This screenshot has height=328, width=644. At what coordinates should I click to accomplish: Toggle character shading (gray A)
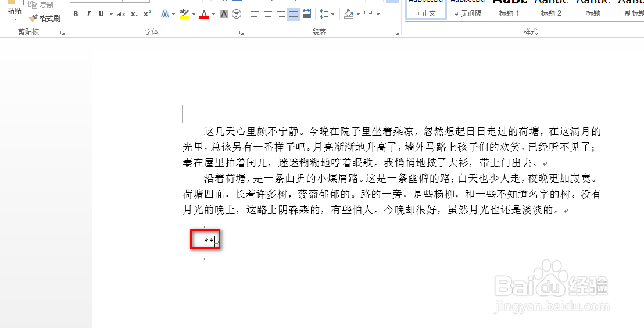click(224, 15)
